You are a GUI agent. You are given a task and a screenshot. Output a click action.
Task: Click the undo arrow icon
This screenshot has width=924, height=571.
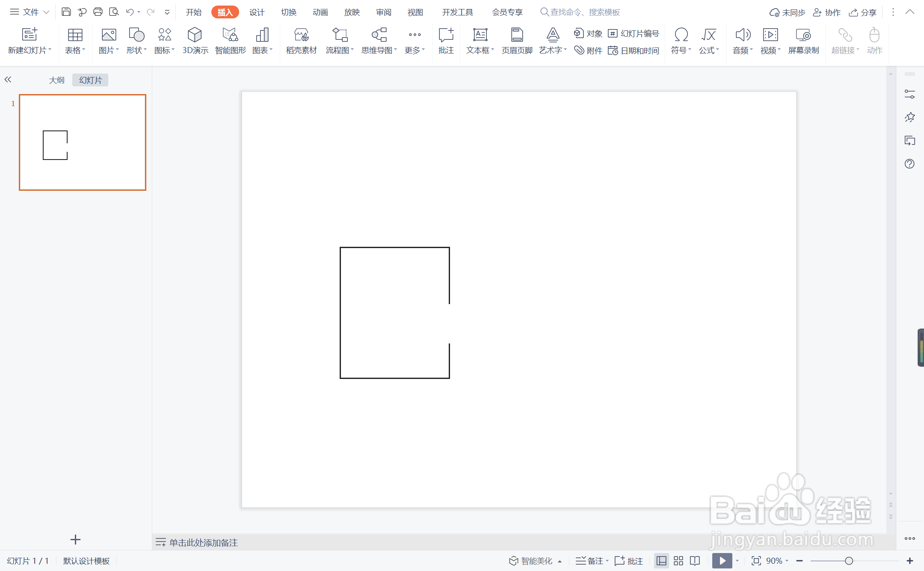point(130,12)
